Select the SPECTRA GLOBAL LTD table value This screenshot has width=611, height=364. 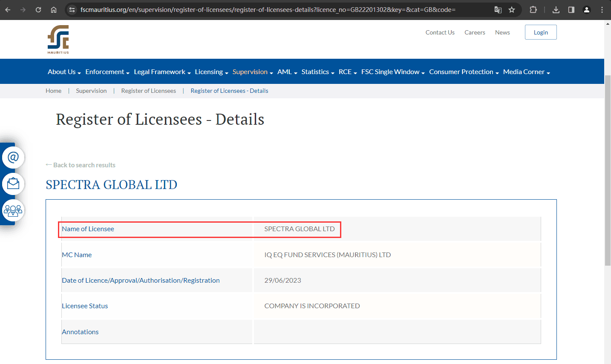click(x=300, y=229)
